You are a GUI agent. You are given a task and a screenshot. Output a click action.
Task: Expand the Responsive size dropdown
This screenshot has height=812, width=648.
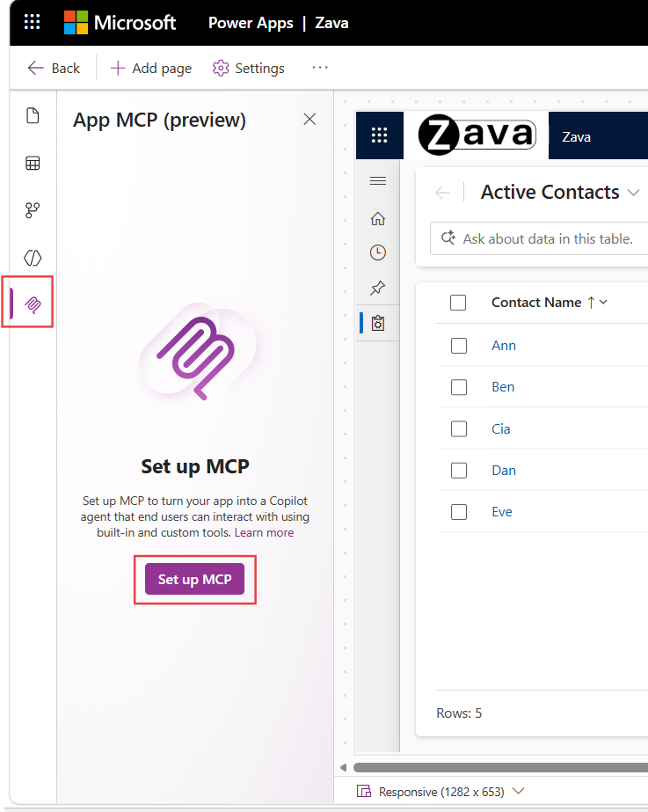click(x=519, y=791)
